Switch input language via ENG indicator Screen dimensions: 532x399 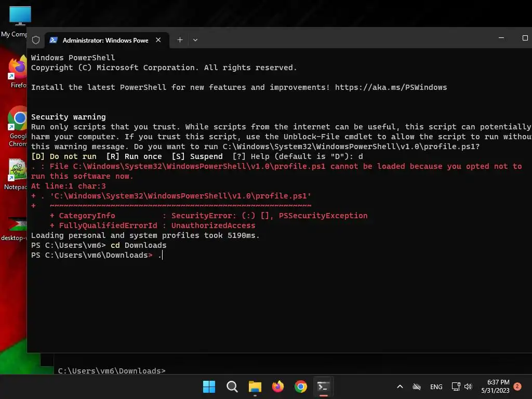click(436, 387)
